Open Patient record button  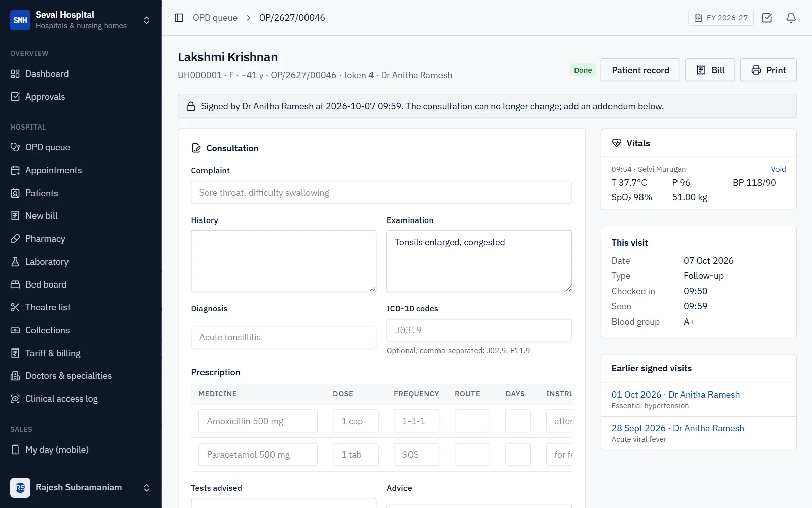640,70
